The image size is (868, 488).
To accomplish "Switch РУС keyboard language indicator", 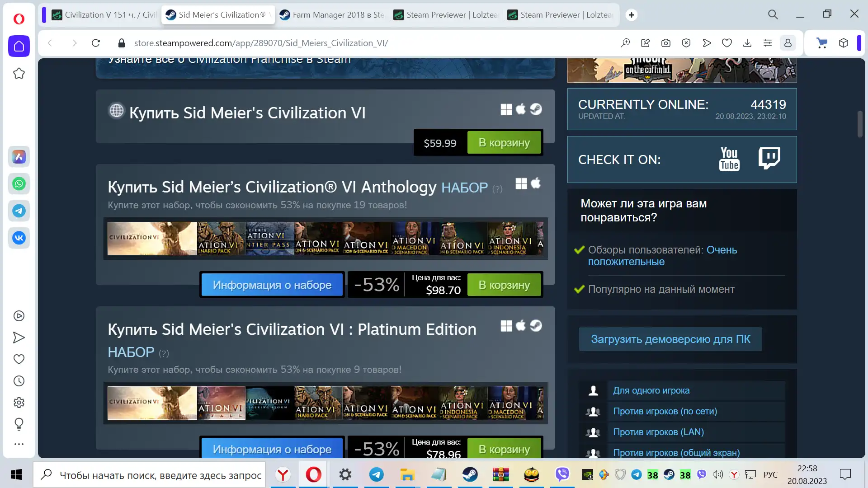I will [770, 474].
